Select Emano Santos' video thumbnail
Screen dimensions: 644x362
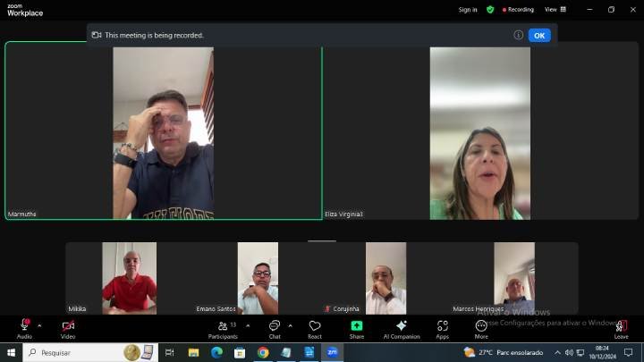(x=258, y=278)
